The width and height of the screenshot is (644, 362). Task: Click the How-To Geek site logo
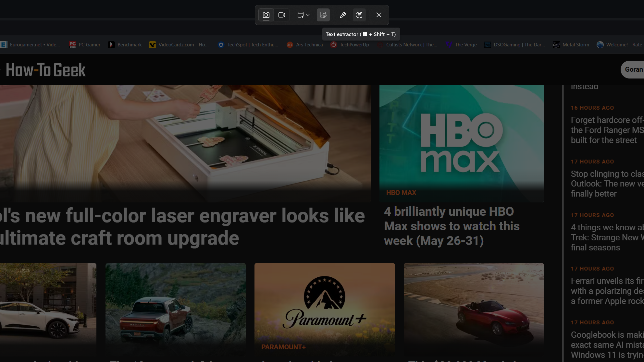pyautogui.click(x=45, y=70)
